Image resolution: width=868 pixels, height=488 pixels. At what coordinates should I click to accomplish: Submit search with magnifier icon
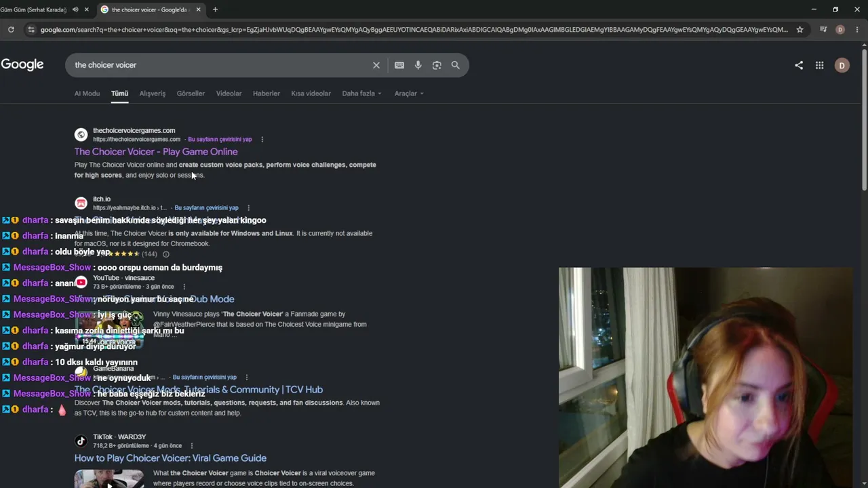click(x=456, y=65)
